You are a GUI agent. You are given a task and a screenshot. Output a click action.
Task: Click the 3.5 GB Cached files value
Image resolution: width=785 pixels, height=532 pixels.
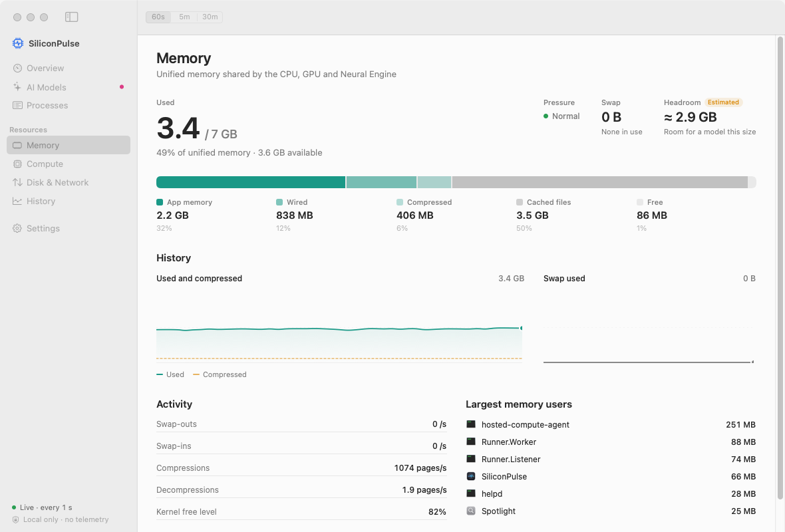[x=532, y=215]
